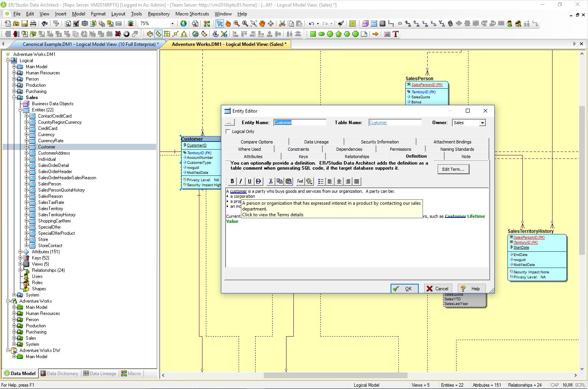Image resolution: width=588 pixels, height=389 pixels.
Task: Open the 75% zoom level dropdown
Action: (x=172, y=24)
